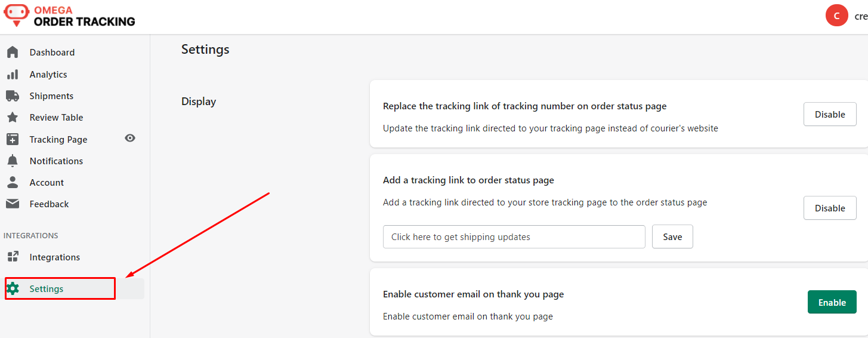This screenshot has width=868, height=338.
Task: Select the Review Table star icon
Action: click(13, 118)
